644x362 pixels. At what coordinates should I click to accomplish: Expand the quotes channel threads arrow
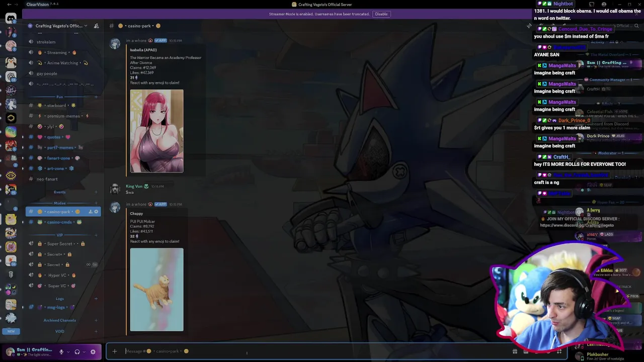(23, 137)
